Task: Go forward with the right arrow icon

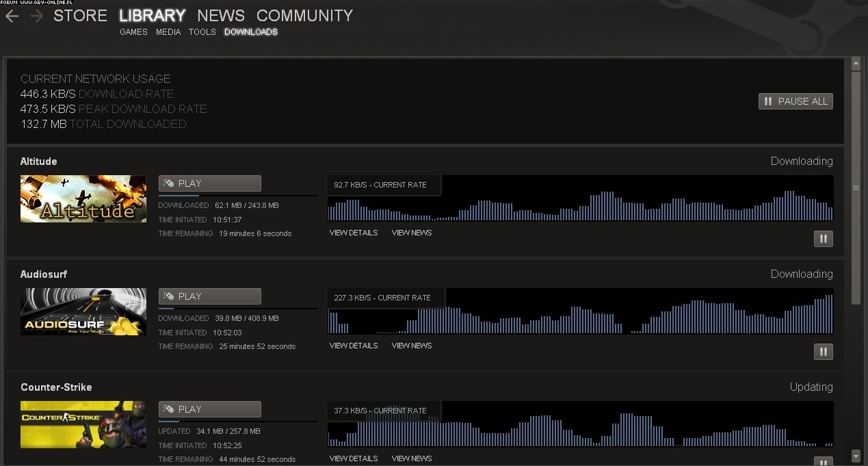Action: click(36, 16)
